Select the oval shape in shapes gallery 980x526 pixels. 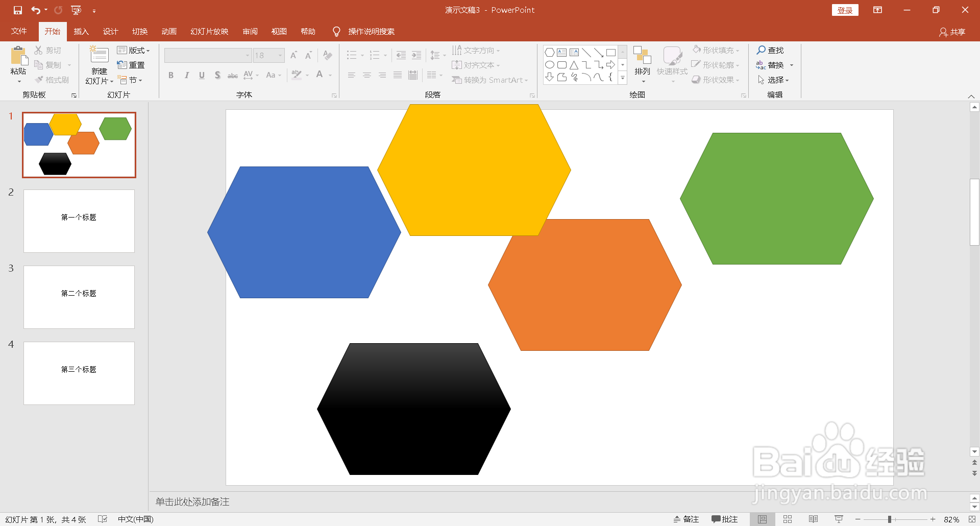point(550,65)
